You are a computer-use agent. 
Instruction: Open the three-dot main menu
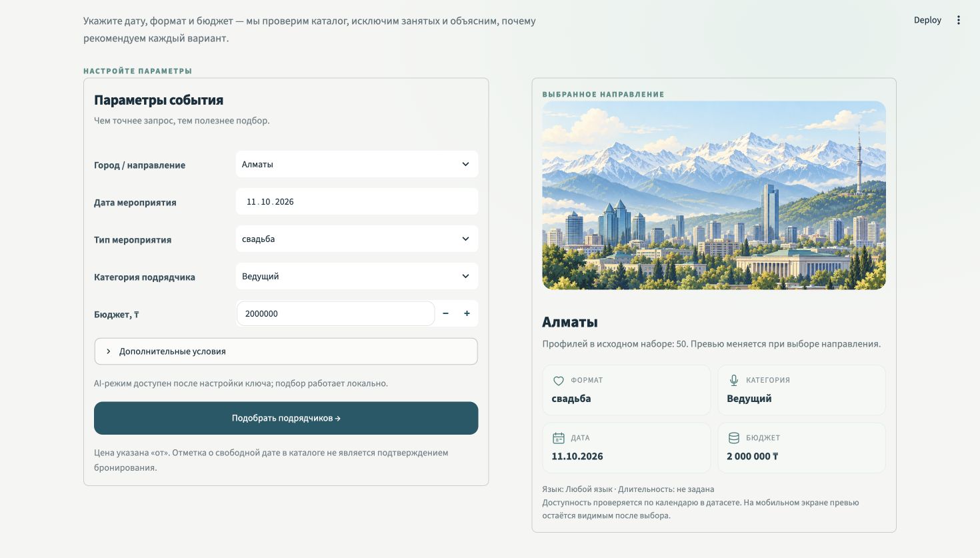959,20
